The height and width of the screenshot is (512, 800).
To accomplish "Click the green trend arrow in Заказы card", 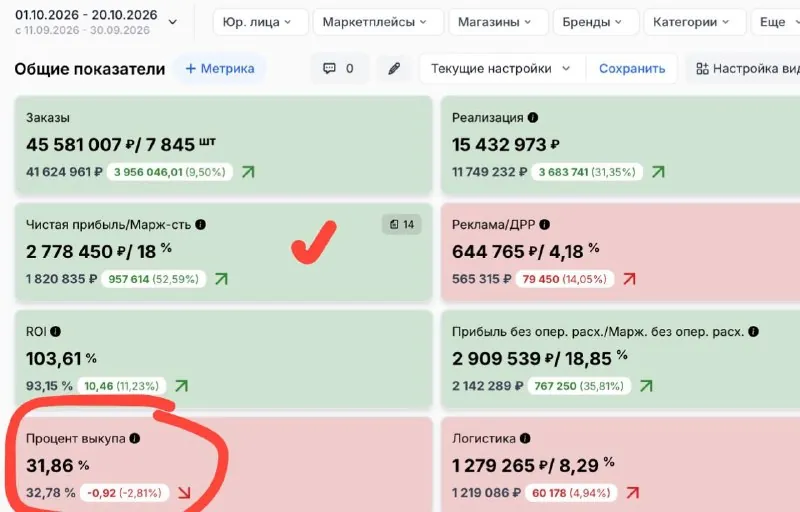I will point(248,172).
